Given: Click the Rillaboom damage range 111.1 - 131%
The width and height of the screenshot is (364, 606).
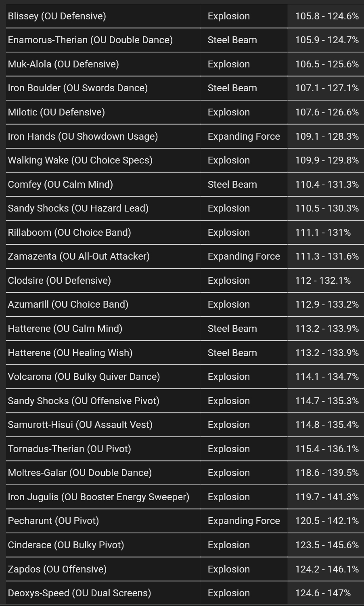Looking at the screenshot, I should [x=323, y=233].
